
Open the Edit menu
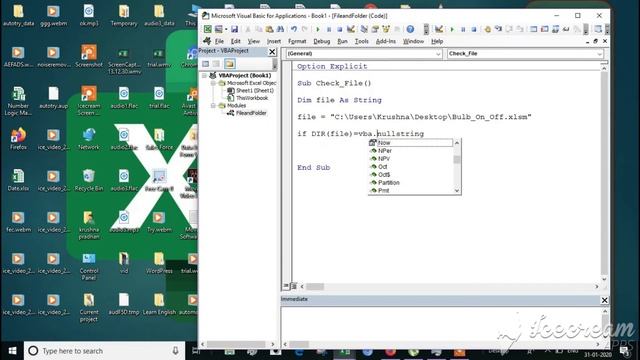pyautogui.click(x=236, y=41)
